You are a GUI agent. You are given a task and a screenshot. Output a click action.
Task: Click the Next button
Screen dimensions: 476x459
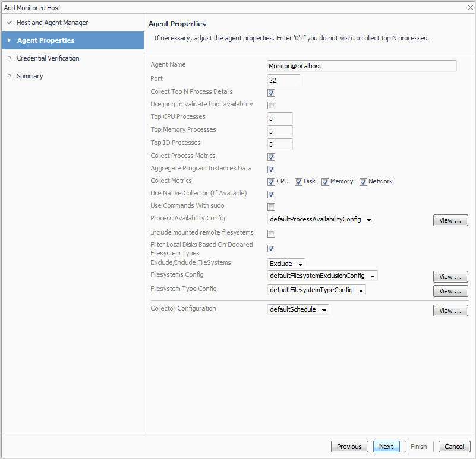[x=386, y=447]
